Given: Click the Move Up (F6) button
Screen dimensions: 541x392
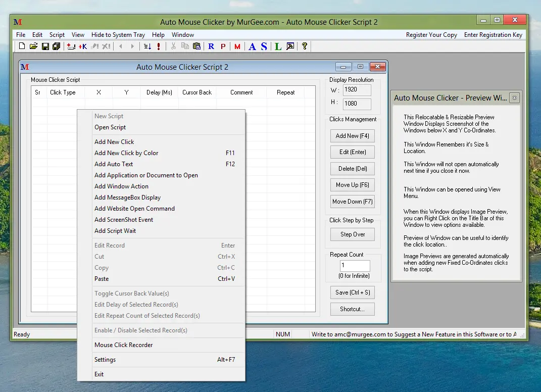Looking at the screenshot, I should (x=352, y=185).
